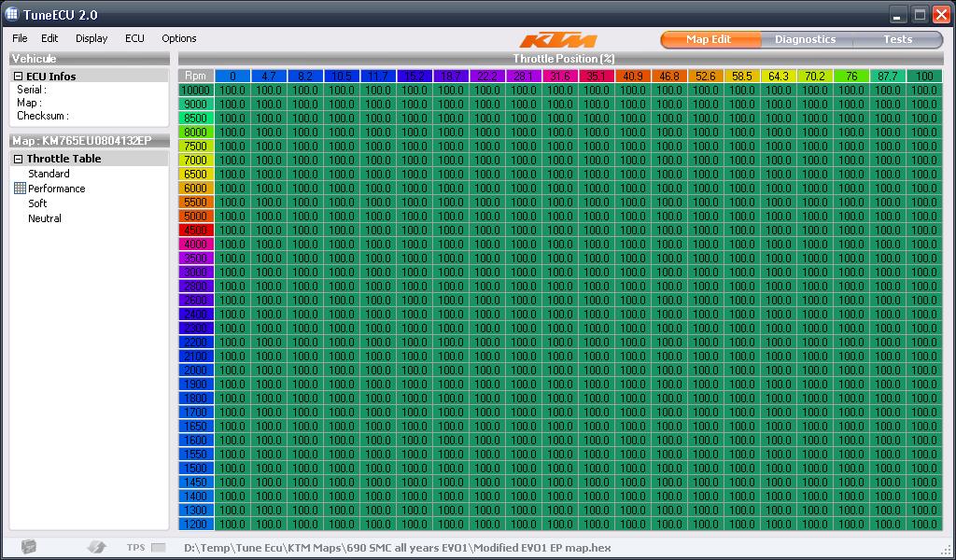956x560 pixels.
Task: Select the 15.2 throttle column header
Action: pos(415,77)
